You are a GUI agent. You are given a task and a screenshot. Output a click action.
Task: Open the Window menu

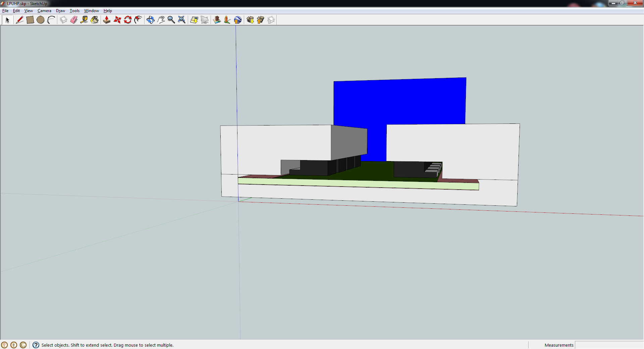(x=91, y=11)
